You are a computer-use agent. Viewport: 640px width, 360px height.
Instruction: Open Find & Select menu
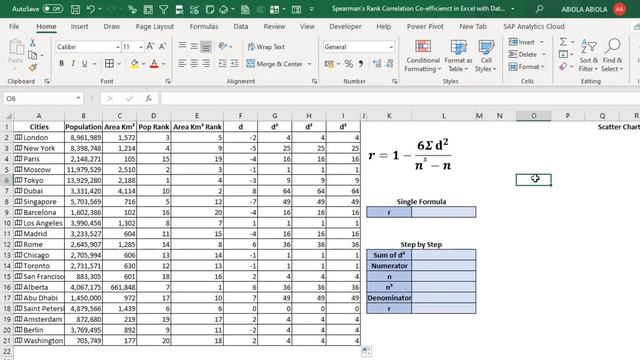[x=612, y=56]
